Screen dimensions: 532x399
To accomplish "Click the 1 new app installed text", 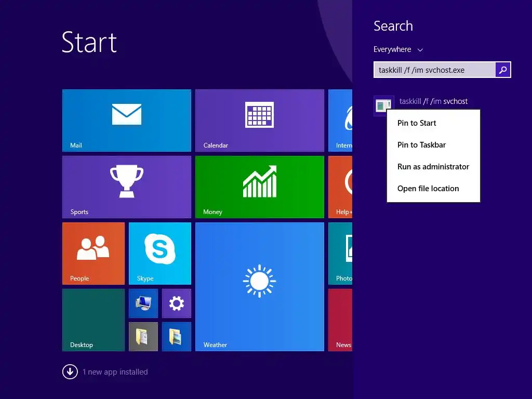I will [115, 372].
